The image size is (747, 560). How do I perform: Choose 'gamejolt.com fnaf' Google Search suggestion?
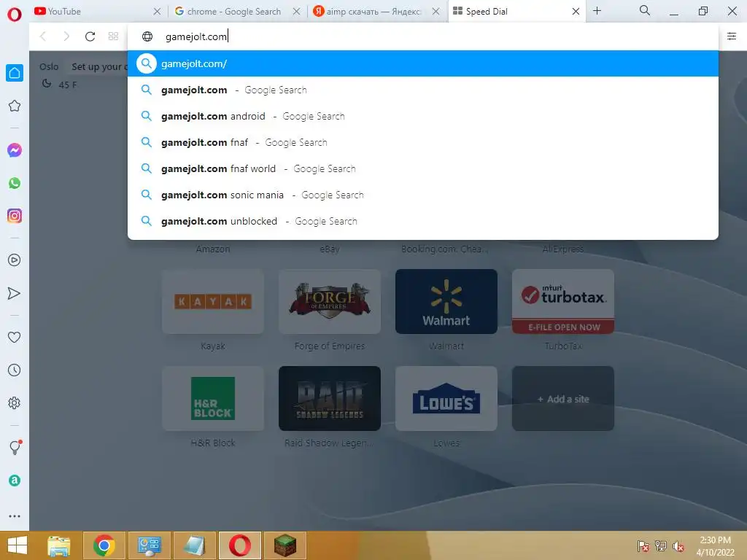pos(422,142)
